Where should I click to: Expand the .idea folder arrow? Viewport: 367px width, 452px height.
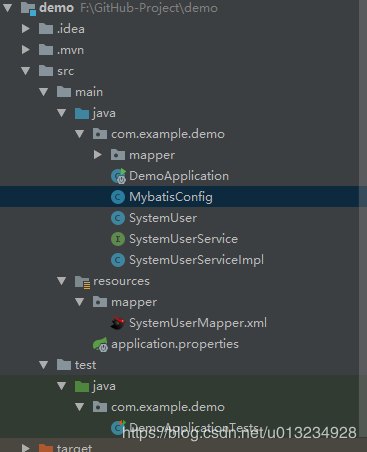(x=26, y=29)
